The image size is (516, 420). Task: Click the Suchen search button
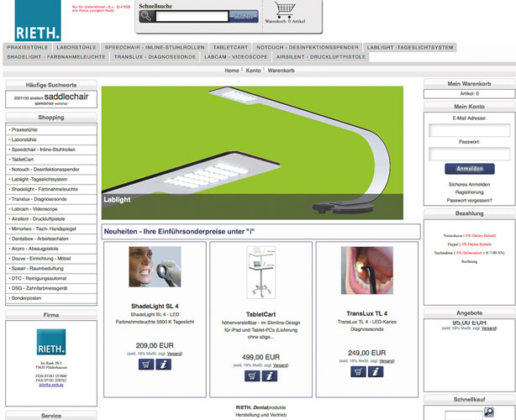(x=244, y=16)
